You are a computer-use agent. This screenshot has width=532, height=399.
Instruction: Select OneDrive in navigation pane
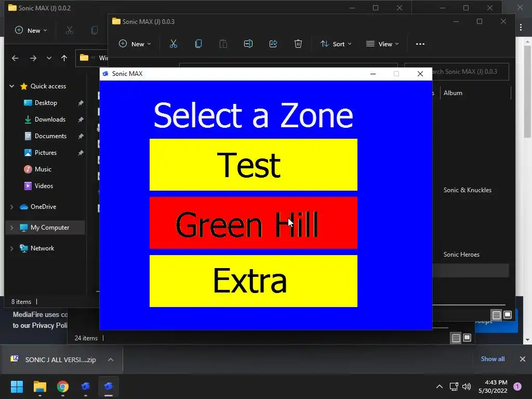tap(43, 207)
